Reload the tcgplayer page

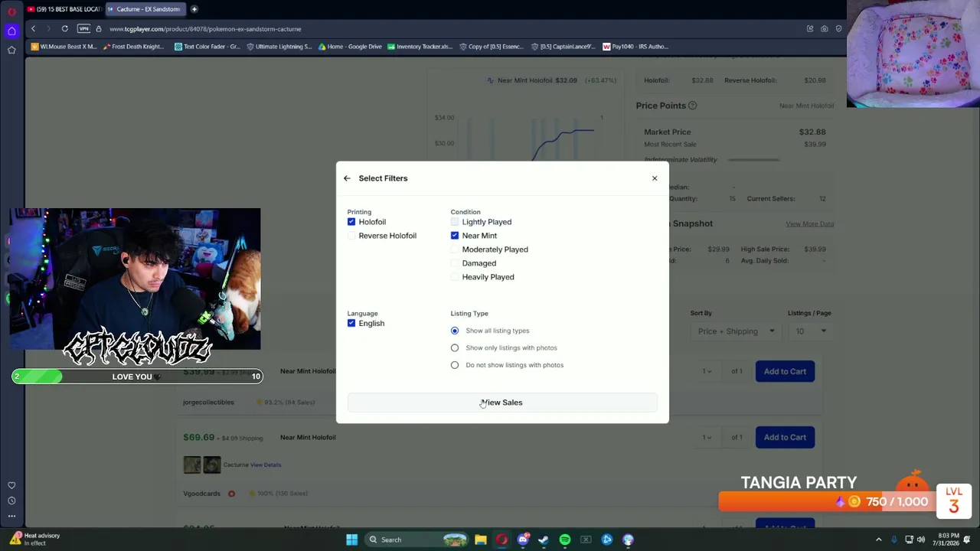click(65, 29)
